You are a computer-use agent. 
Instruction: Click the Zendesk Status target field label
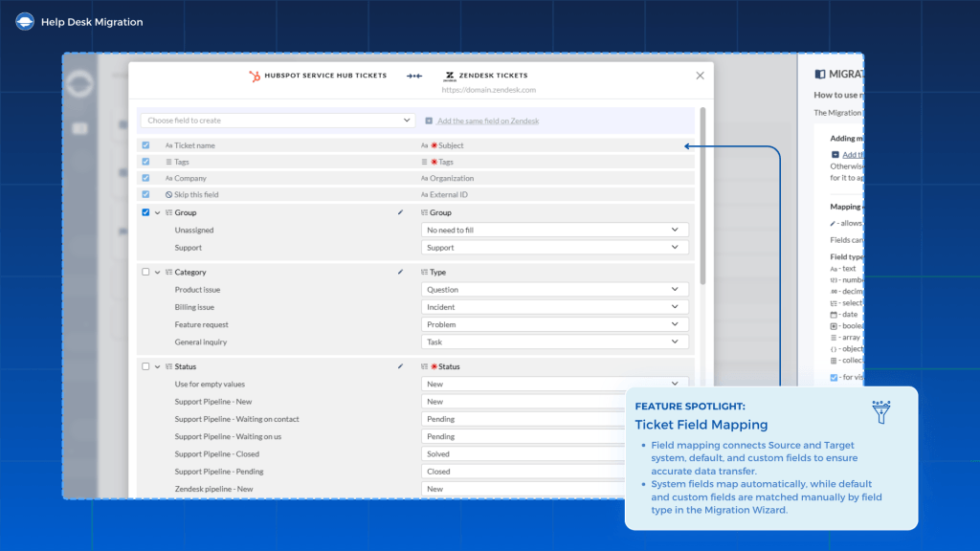click(449, 366)
